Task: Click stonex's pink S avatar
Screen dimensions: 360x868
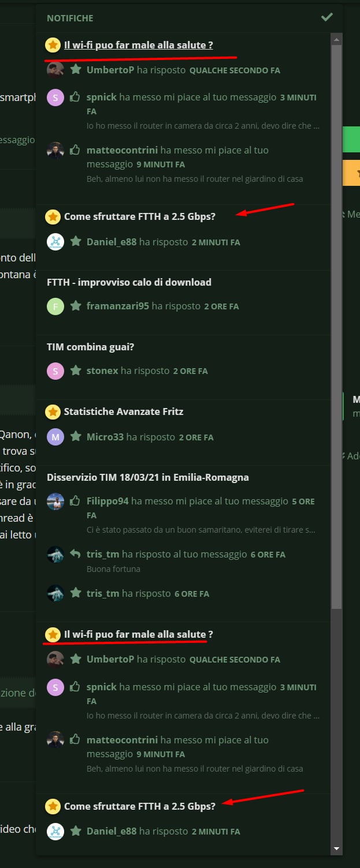Action: click(55, 371)
